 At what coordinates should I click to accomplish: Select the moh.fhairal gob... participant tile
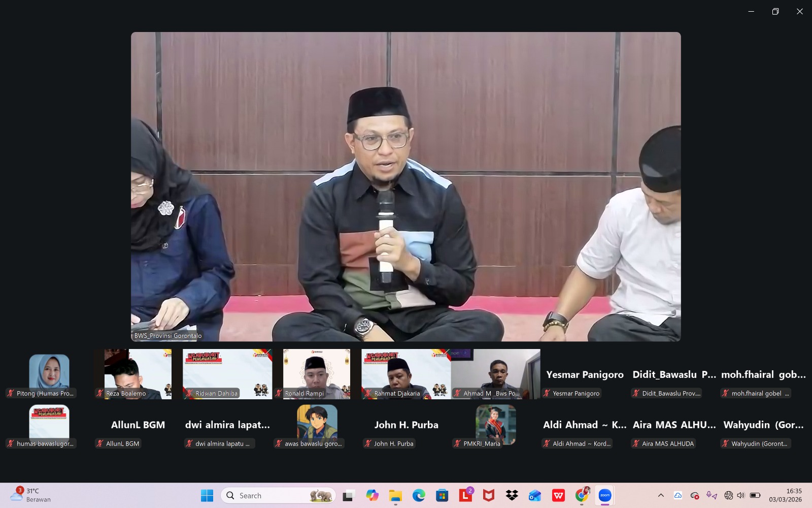click(x=763, y=374)
